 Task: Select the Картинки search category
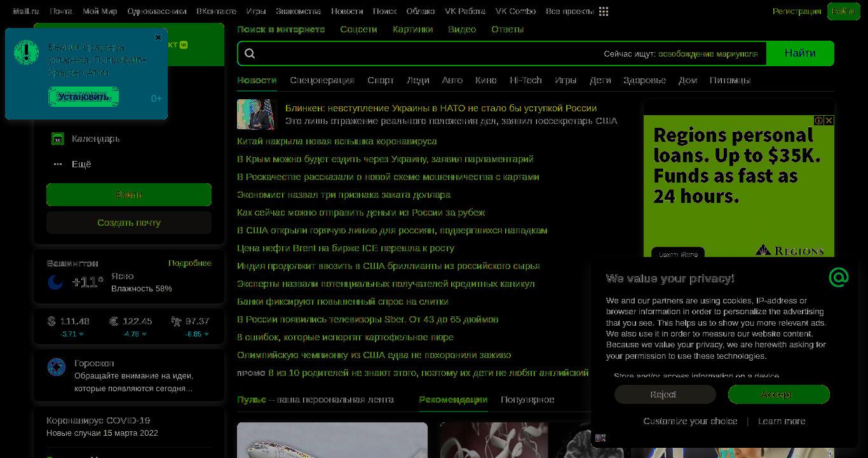coord(412,29)
